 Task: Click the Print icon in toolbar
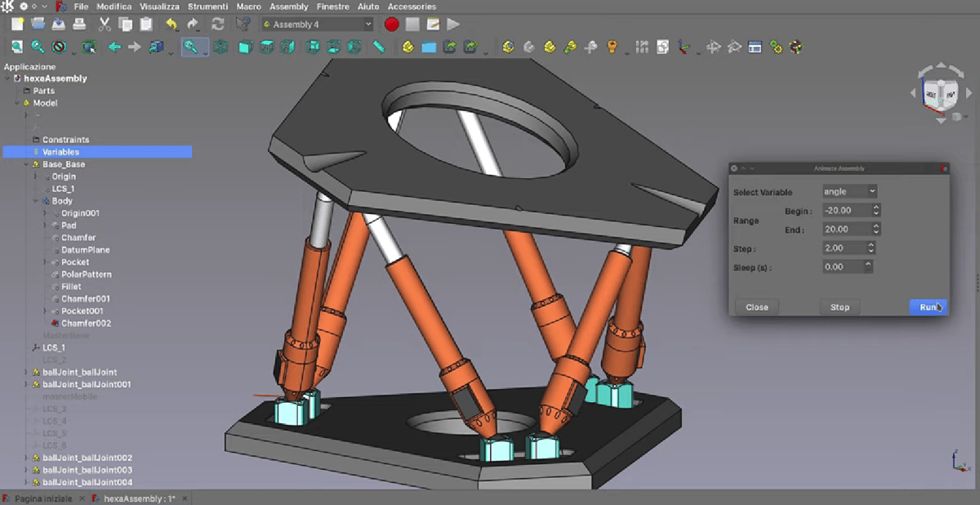(78, 25)
